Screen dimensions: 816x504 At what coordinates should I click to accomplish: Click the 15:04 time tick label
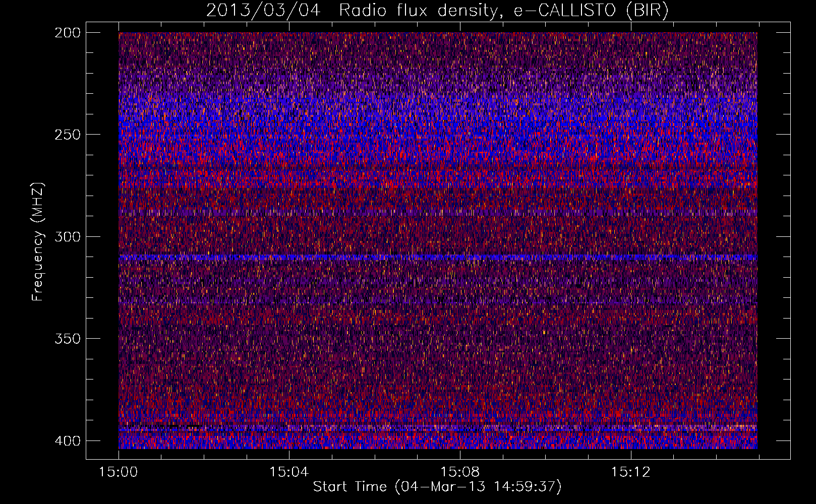click(289, 472)
